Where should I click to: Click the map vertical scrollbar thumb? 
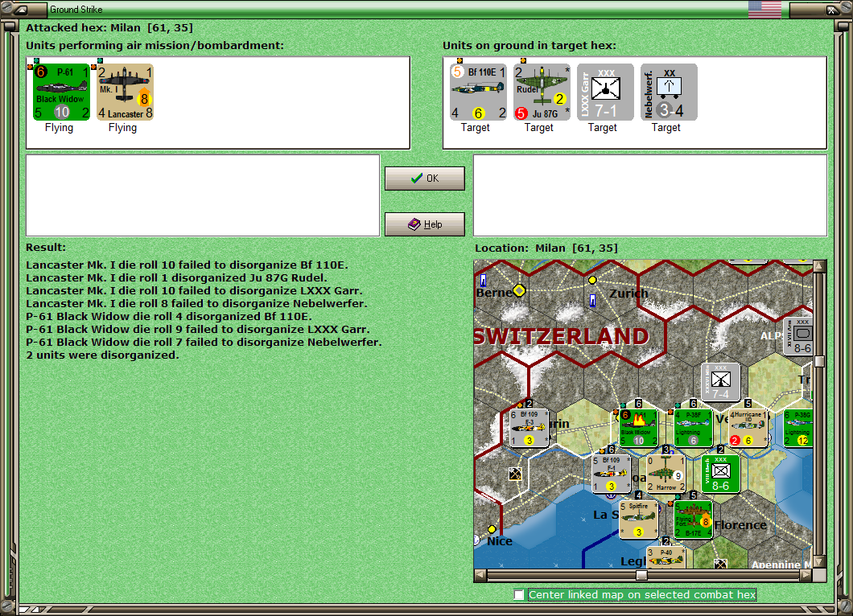click(820, 362)
